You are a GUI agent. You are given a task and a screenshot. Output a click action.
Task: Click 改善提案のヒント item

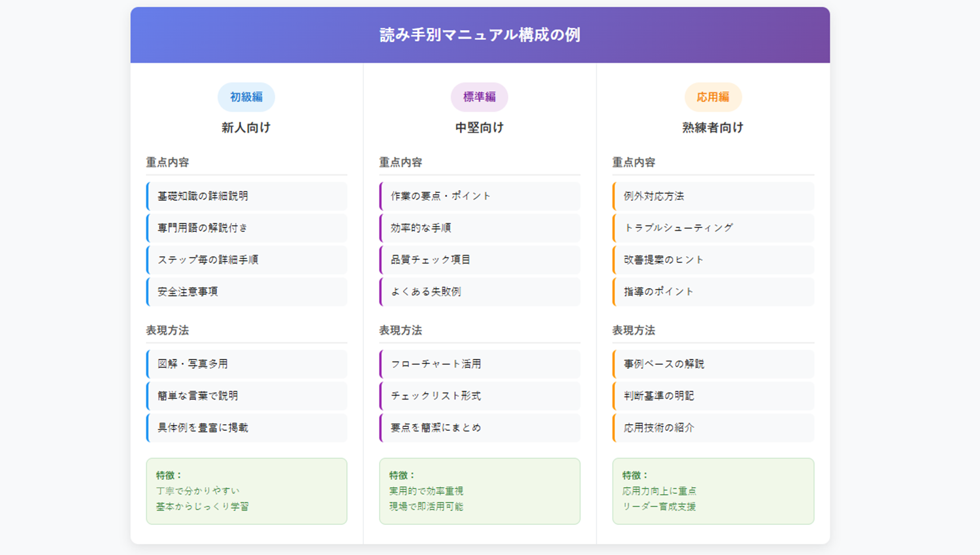coord(713,260)
